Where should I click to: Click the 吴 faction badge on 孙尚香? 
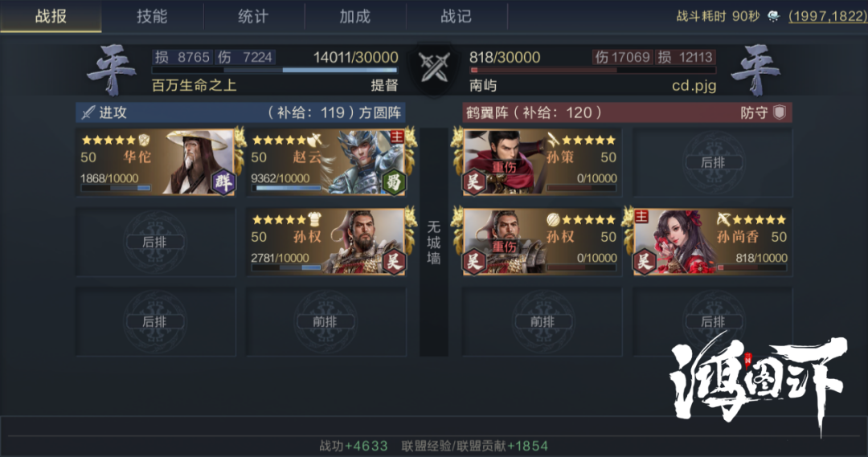[x=644, y=261]
